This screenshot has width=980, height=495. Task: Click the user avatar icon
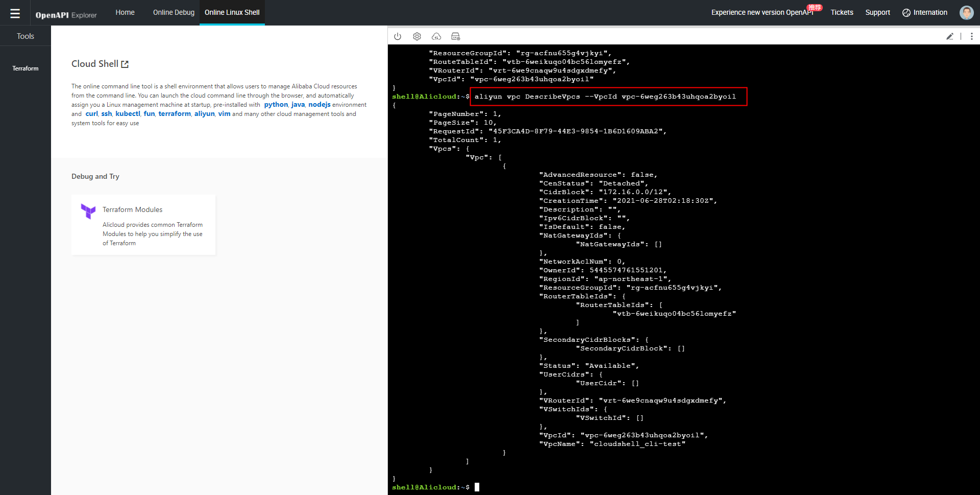coord(967,13)
